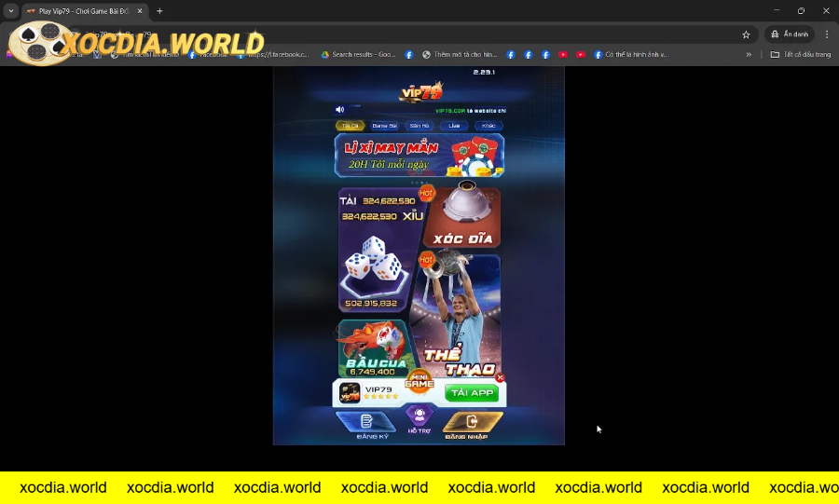Screen dimensions: 839x504
Task: Click the VIP79 app icon in banner
Action: 350,393
